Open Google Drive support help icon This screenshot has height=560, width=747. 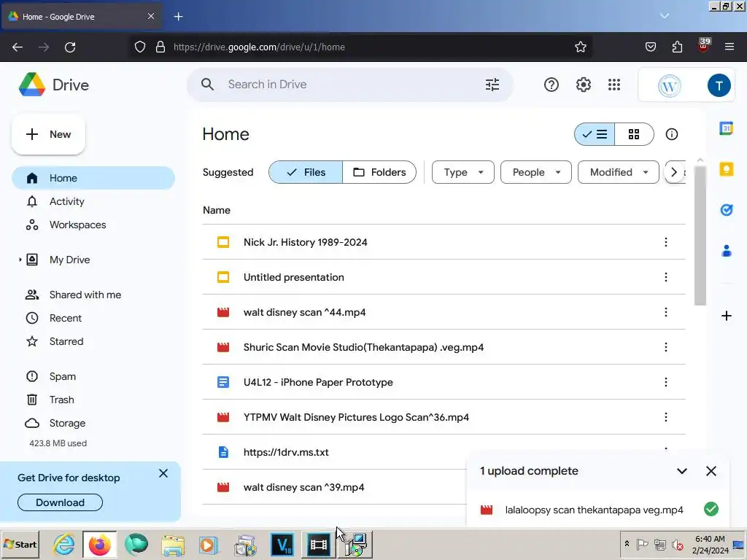[551, 85]
